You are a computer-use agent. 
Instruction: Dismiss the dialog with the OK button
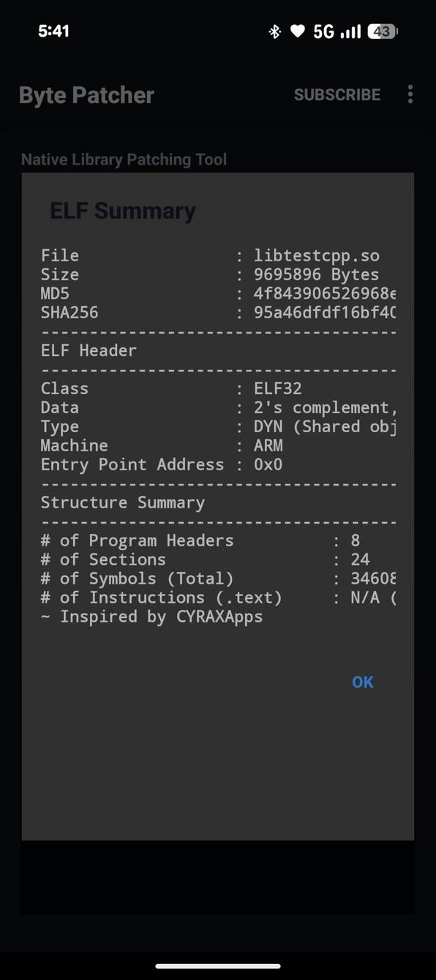pyautogui.click(x=362, y=681)
